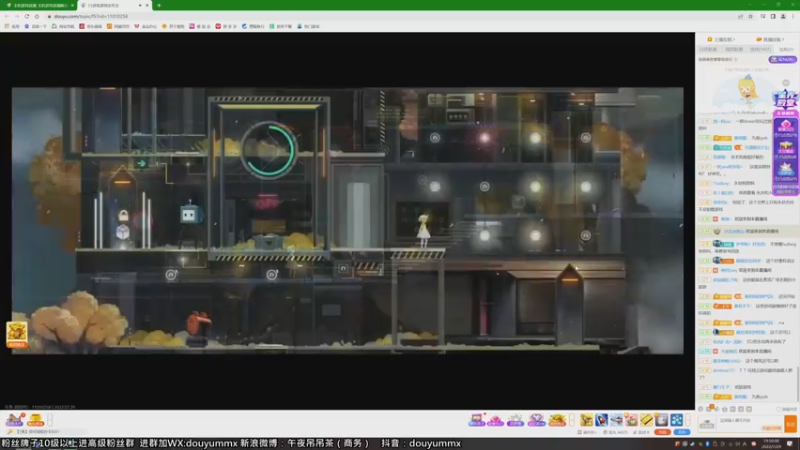
Task: Send the gray box gift
Action: 661,420
